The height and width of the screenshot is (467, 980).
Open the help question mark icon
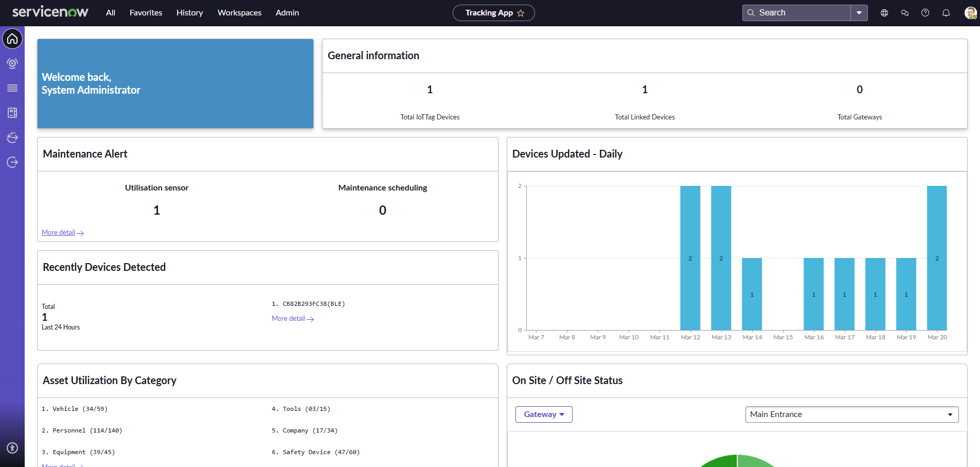(x=925, y=13)
